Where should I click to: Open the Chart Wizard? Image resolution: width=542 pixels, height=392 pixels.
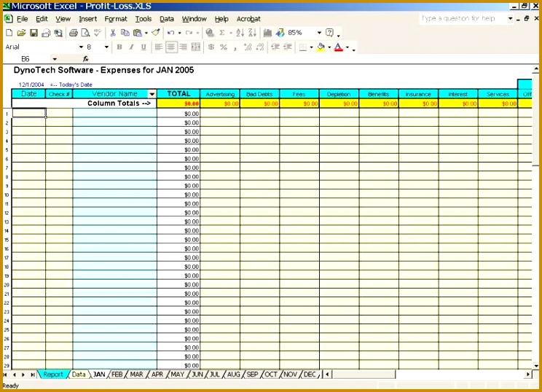267,33
